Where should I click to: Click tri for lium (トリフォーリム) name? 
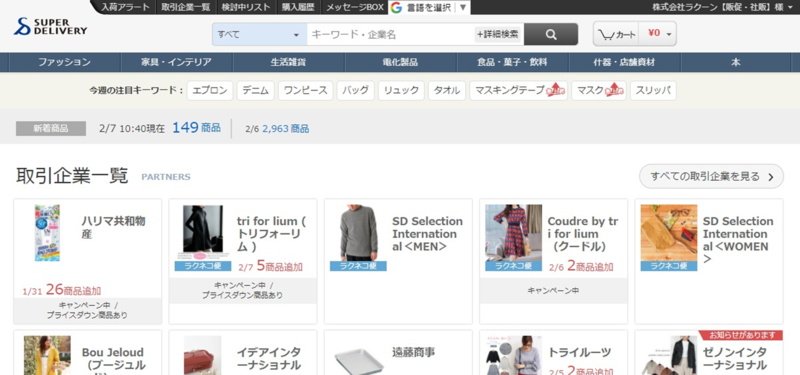[271, 234]
